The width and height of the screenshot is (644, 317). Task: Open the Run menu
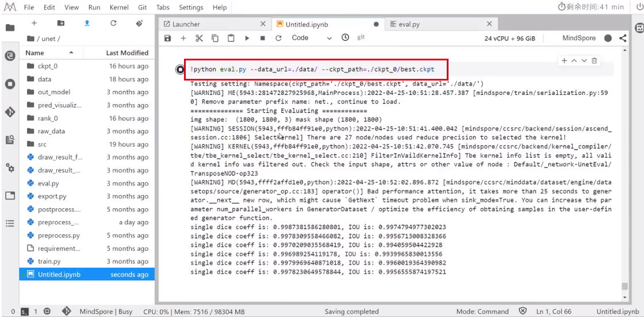[94, 7]
